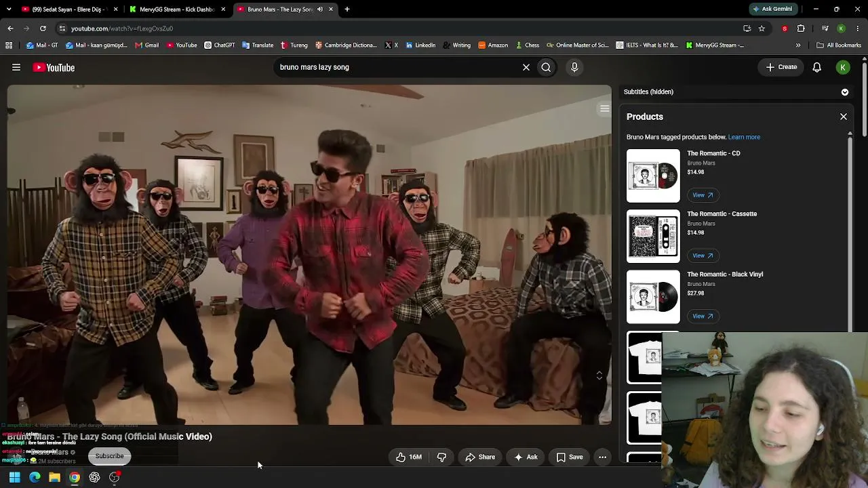
Task: Dislike the Lazy Song video
Action: pos(441,457)
